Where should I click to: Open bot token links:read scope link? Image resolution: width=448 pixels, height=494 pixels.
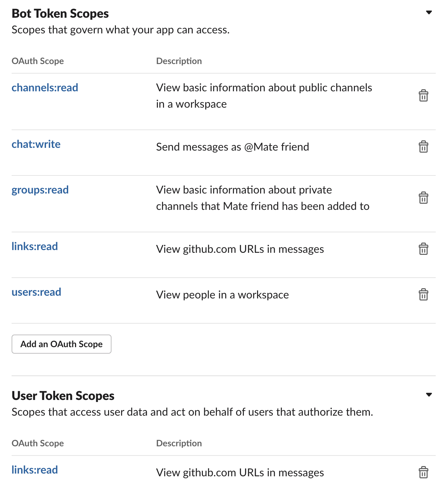tap(34, 247)
